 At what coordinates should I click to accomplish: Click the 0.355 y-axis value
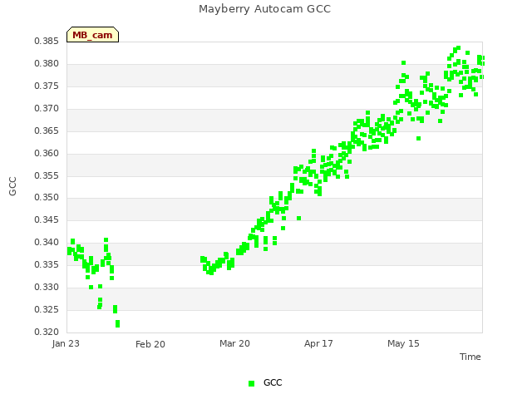point(47,175)
